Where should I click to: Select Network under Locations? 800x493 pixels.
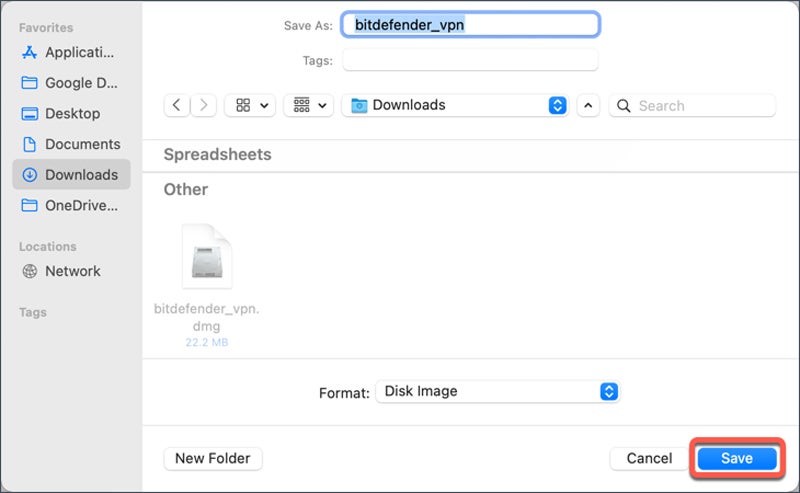coord(70,271)
